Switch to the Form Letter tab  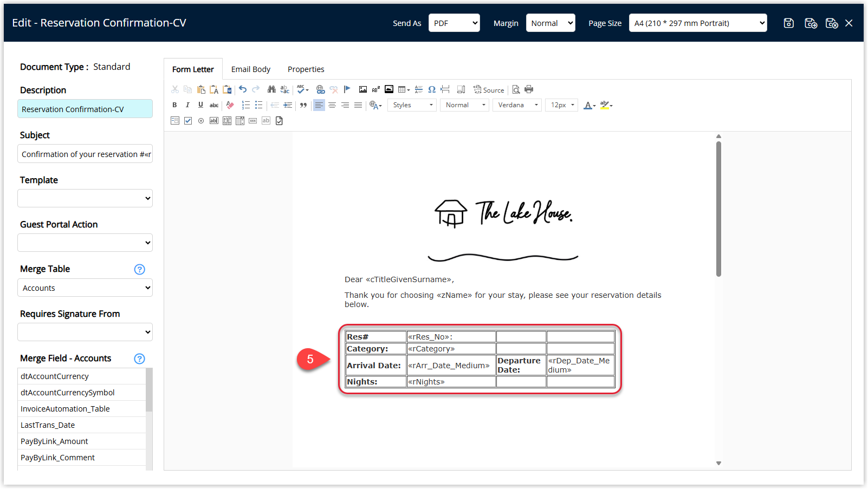(x=193, y=69)
